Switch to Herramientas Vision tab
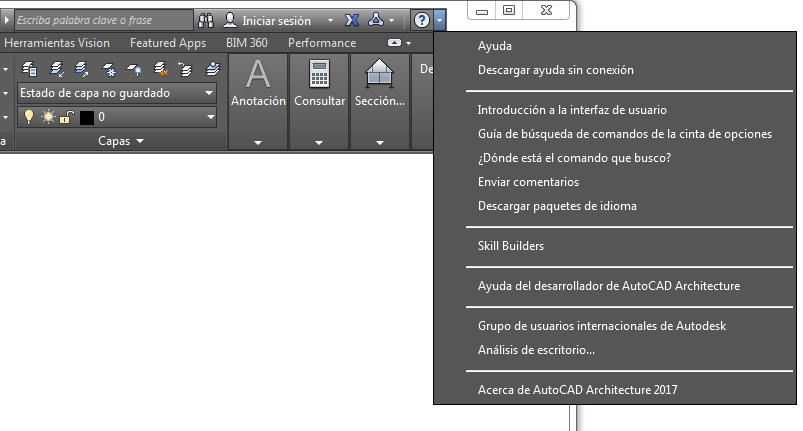This screenshot has width=803, height=431. click(x=57, y=43)
